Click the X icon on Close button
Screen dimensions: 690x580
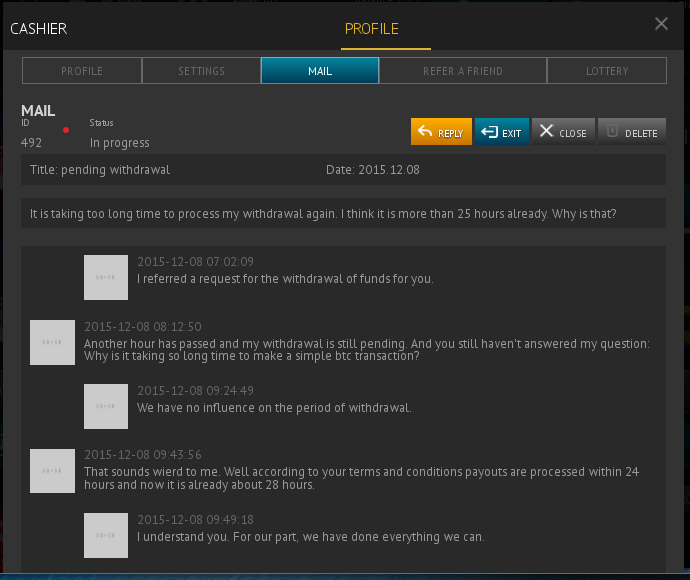[x=546, y=131]
